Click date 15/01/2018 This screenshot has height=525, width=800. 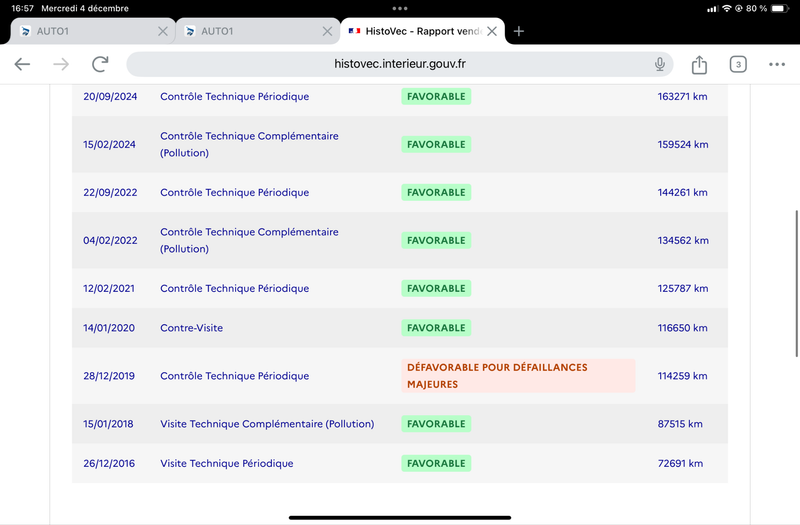click(108, 424)
